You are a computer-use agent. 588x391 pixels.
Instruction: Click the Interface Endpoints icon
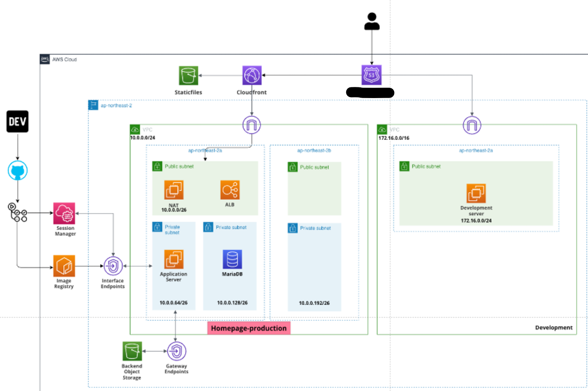[x=113, y=266]
